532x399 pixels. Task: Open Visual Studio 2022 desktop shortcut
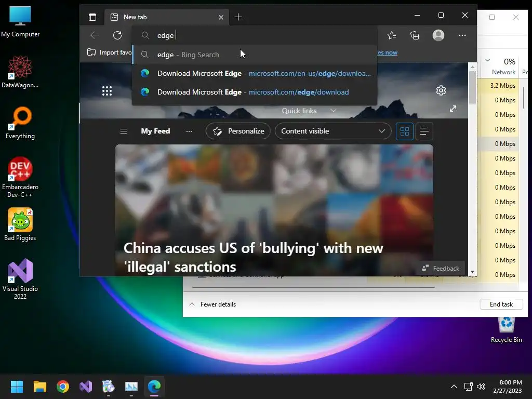[x=20, y=279]
